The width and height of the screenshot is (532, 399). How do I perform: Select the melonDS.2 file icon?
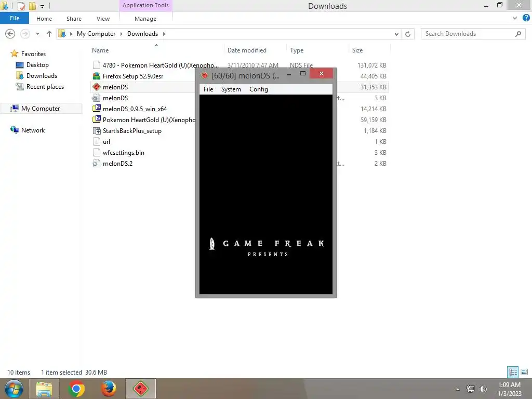tap(97, 164)
